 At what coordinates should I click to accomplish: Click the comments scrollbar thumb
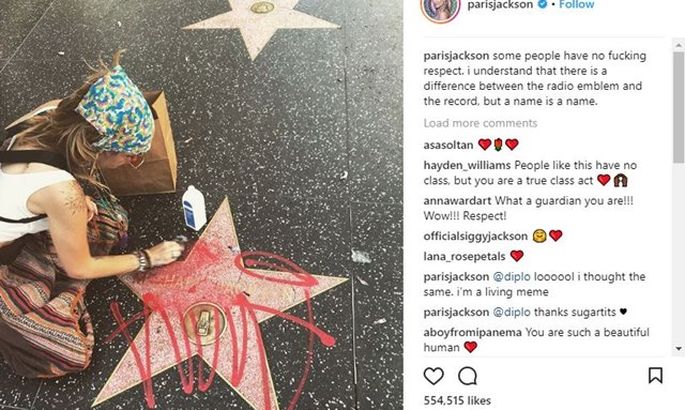678,107
